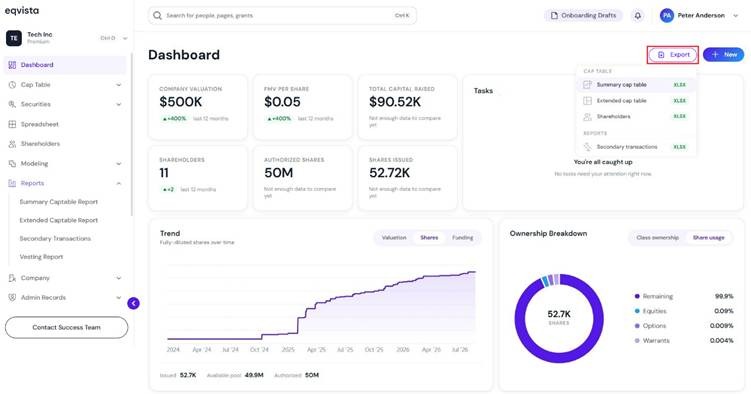Click the New button
The image size is (751, 394).
[724, 55]
